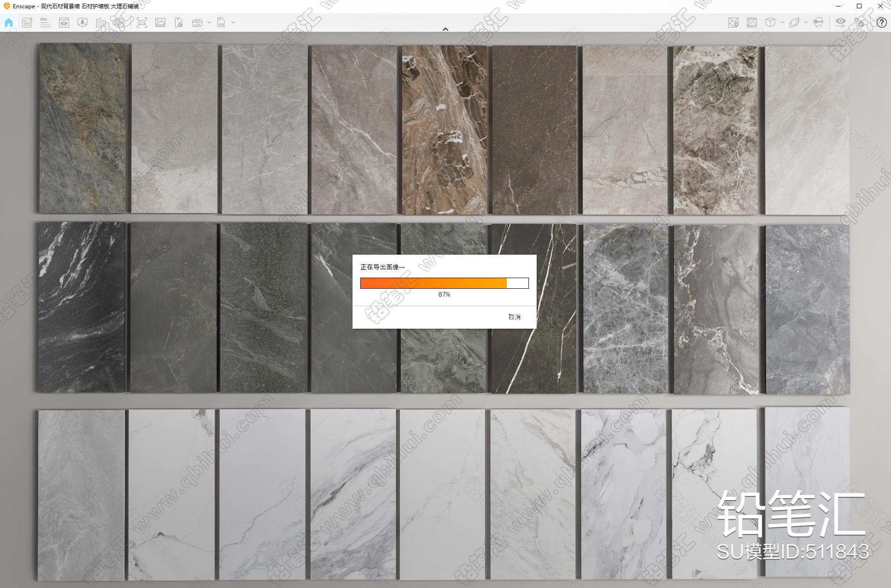Screen dimensions: 891x588
Task: Toggle the VR headset icon
Action: 819,23
